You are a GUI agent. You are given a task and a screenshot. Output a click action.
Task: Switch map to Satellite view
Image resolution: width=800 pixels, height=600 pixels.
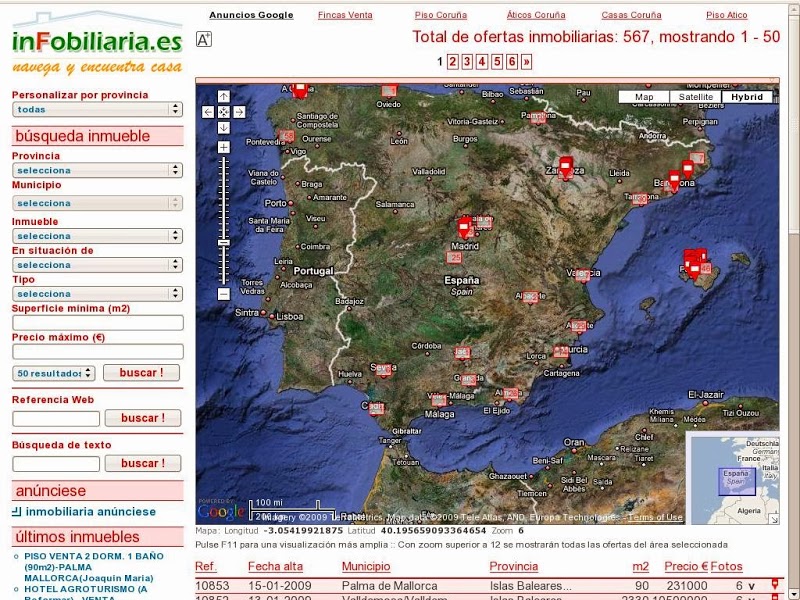(696, 97)
